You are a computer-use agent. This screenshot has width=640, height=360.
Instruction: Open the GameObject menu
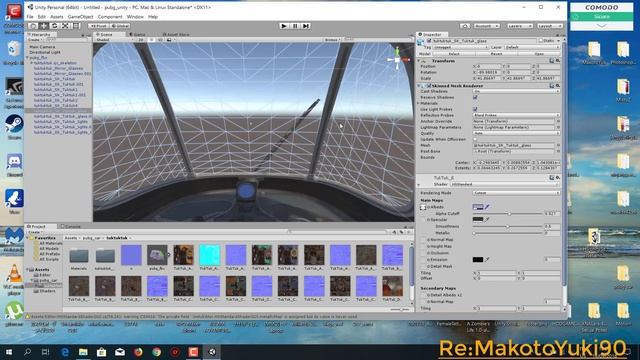click(x=80, y=17)
